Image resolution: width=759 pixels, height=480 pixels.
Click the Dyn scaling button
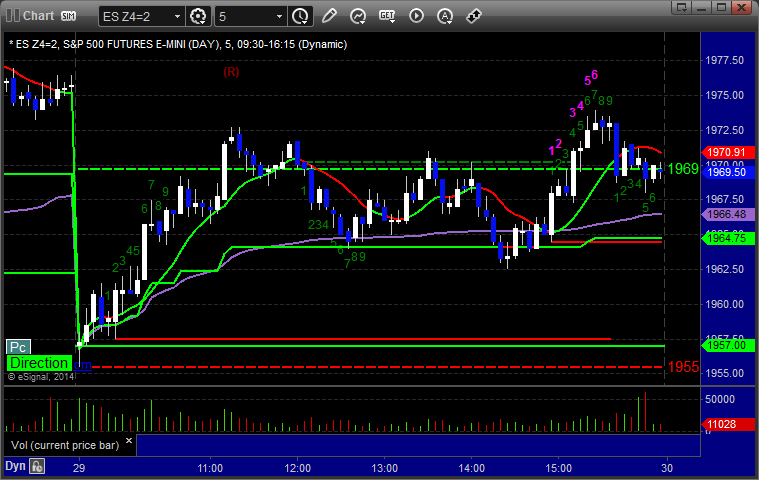coord(15,466)
